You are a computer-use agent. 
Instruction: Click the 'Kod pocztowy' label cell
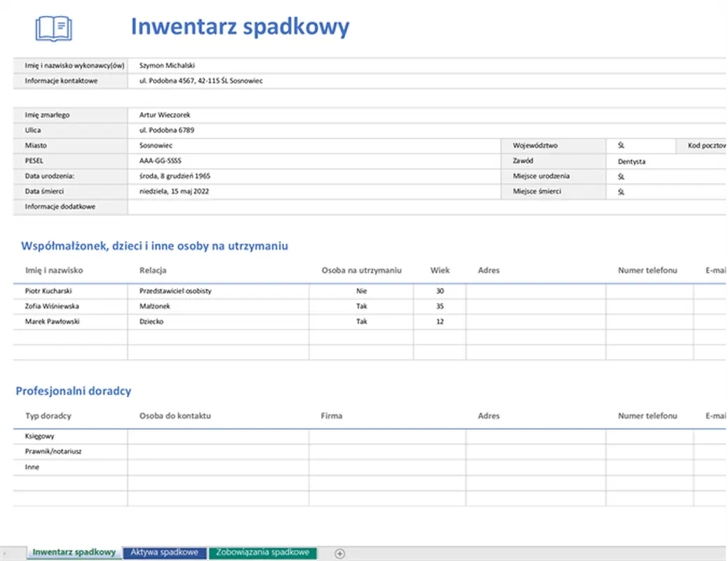(701, 146)
